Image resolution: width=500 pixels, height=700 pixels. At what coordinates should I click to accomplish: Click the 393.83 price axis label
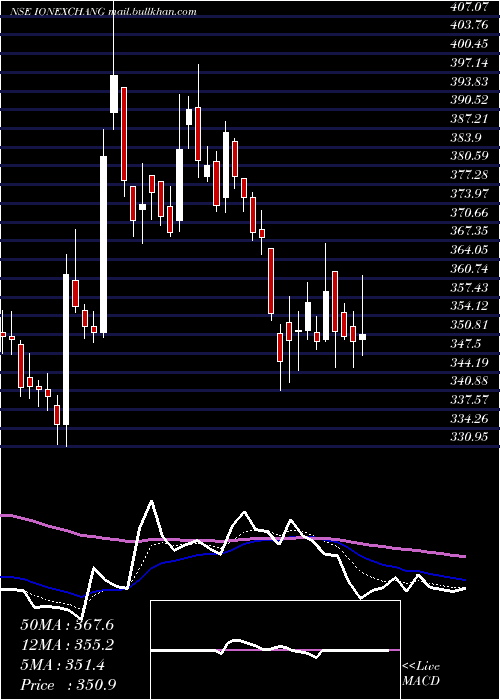pyautogui.click(x=470, y=82)
